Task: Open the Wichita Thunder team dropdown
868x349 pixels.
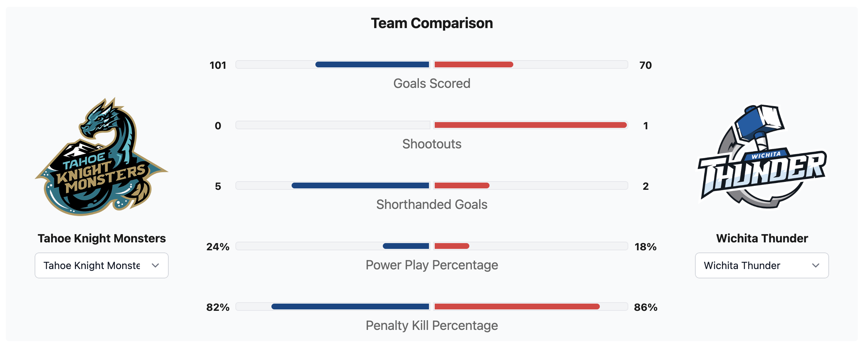Action: tap(762, 265)
